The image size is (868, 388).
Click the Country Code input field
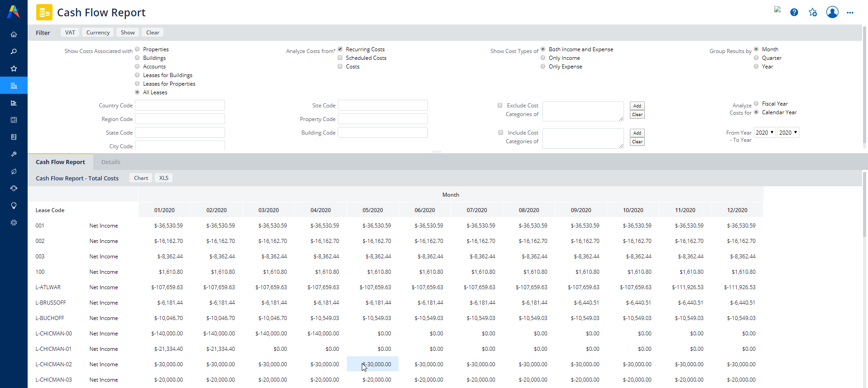tap(180, 106)
